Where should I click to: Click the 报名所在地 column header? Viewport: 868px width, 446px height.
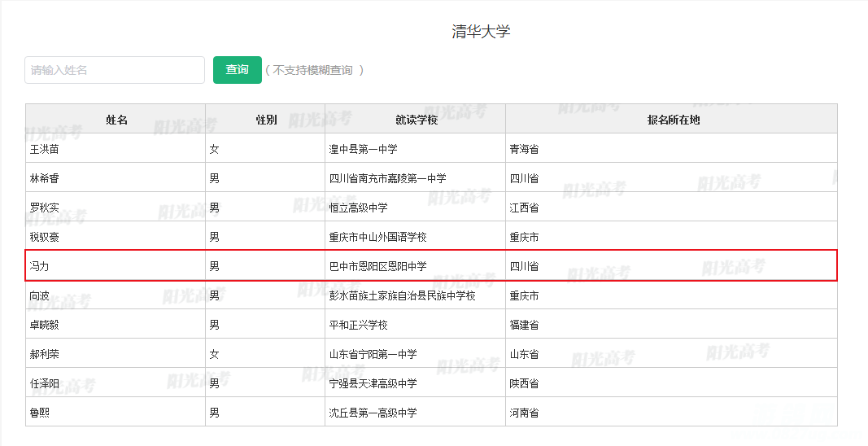pos(673,120)
